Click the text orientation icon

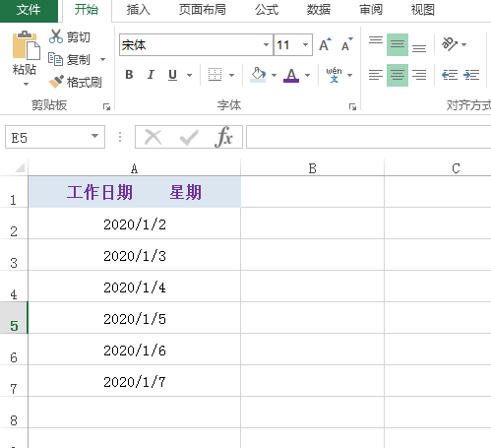click(x=450, y=44)
